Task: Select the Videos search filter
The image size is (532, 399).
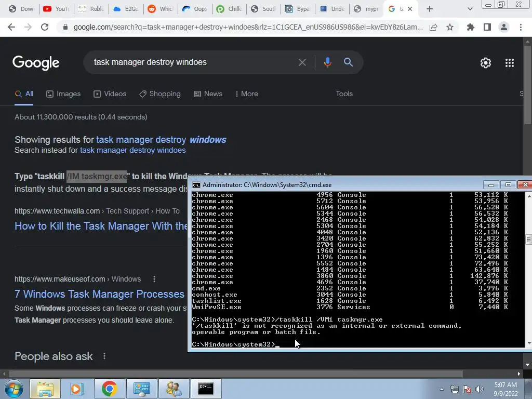Action: [x=110, y=94]
